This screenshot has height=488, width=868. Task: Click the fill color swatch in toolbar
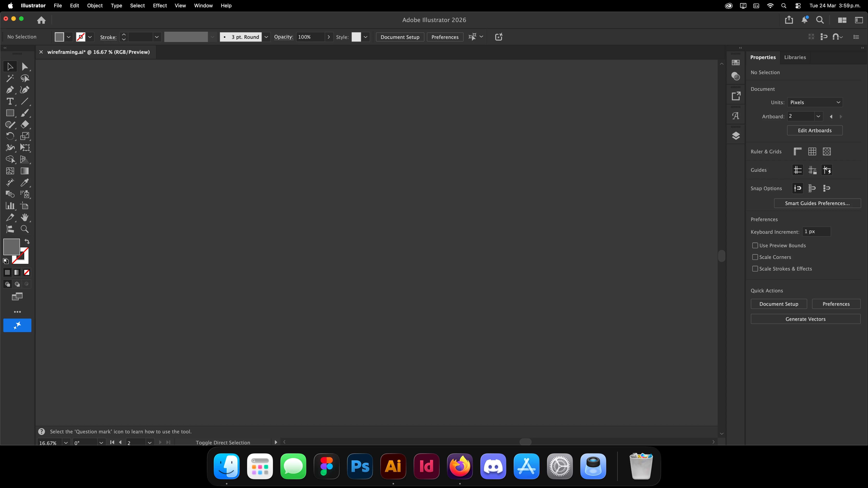click(x=11, y=247)
